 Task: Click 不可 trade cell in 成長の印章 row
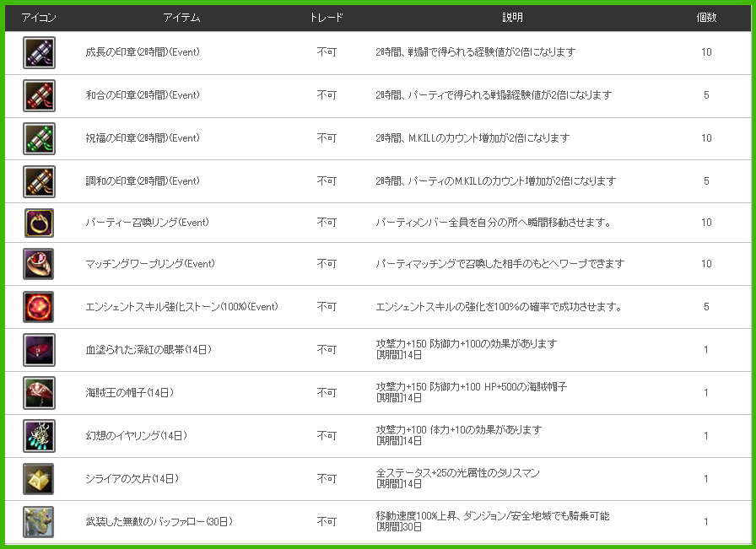[327, 52]
